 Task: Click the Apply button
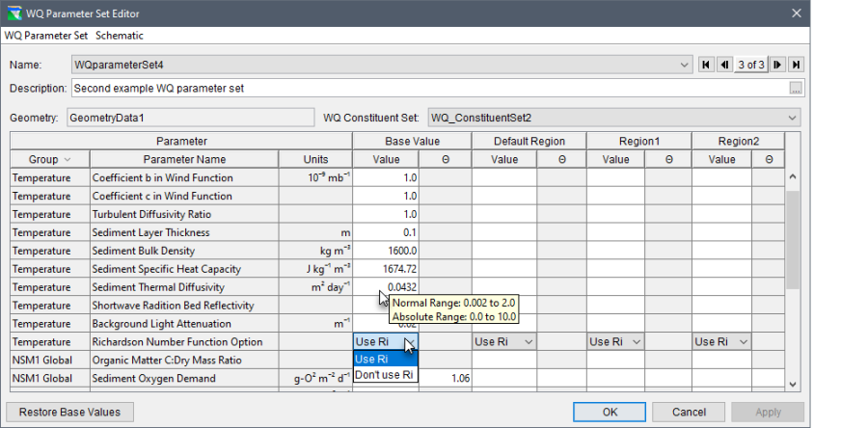coord(768,412)
